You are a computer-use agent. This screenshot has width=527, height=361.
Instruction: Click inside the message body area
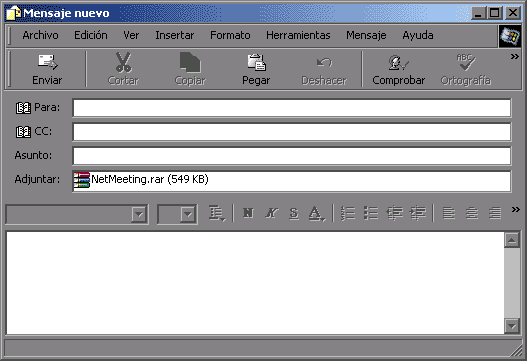click(x=255, y=282)
